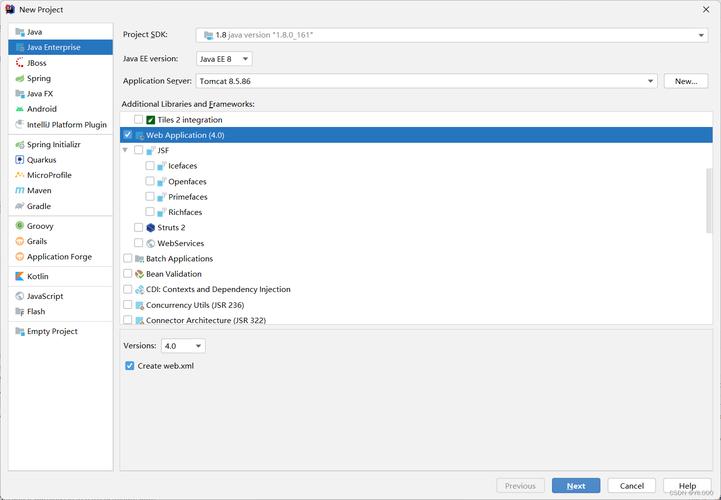Enable the Icefaces checkbox
This screenshot has height=500, width=721.
(150, 166)
